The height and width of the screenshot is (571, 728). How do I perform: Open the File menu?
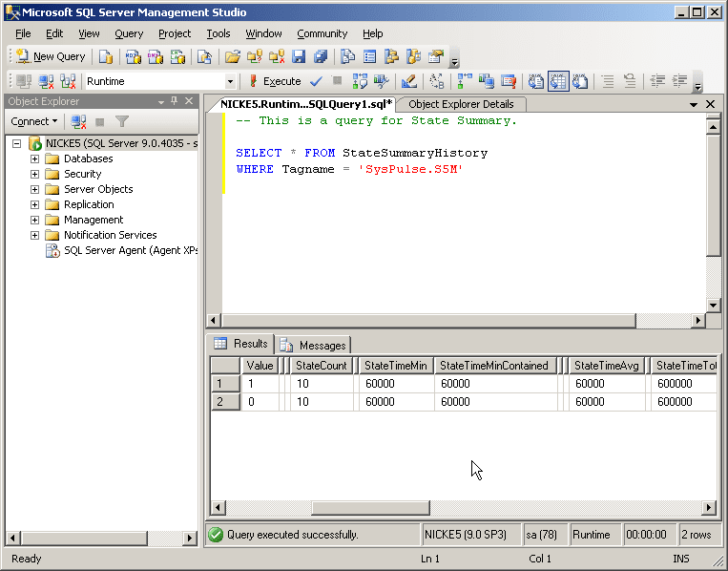23,33
